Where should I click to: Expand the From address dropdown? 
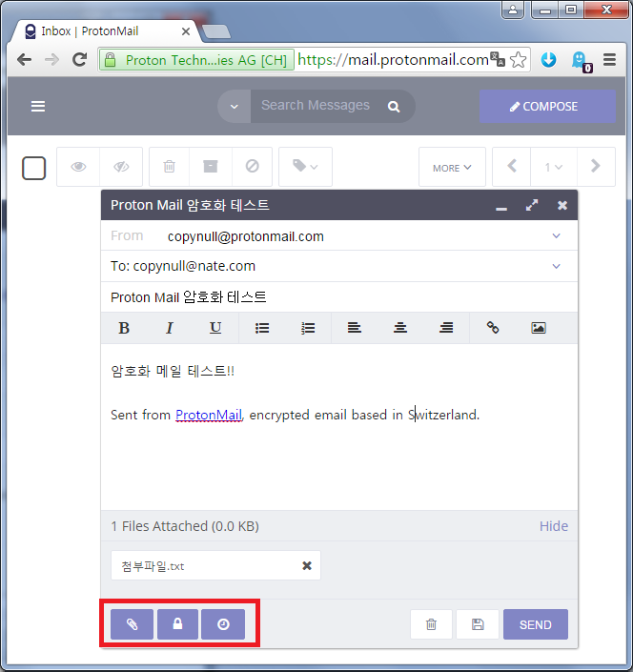pyautogui.click(x=557, y=235)
